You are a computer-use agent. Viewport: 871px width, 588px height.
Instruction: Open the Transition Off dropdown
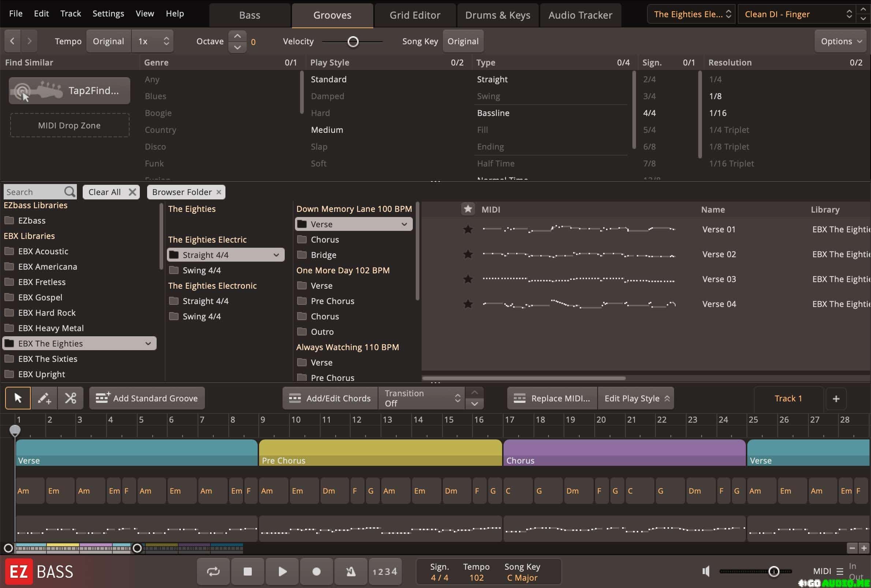422,398
